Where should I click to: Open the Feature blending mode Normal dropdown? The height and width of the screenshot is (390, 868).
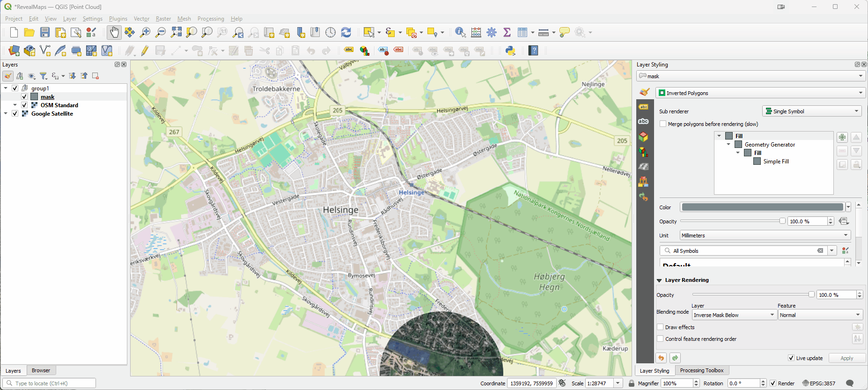click(820, 315)
